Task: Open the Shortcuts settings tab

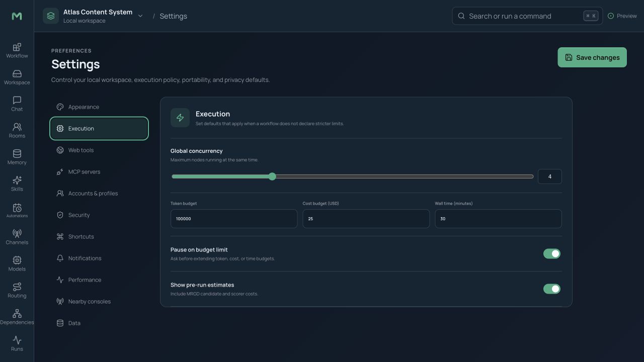Action: (x=99, y=237)
